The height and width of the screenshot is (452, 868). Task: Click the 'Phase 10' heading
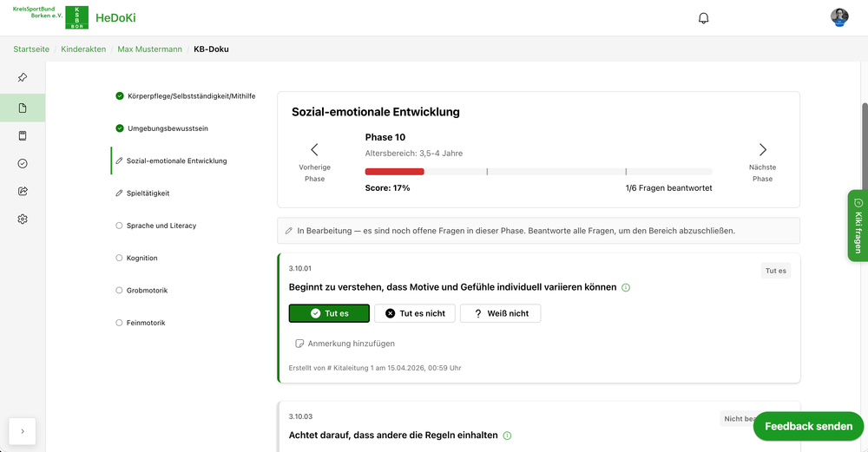(x=385, y=137)
